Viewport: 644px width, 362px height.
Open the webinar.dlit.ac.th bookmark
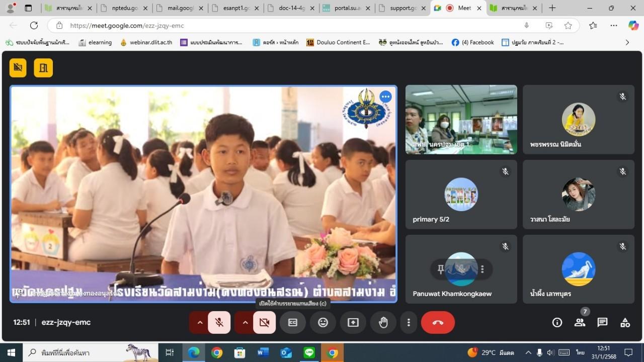pyautogui.click(x=146, y=42)
